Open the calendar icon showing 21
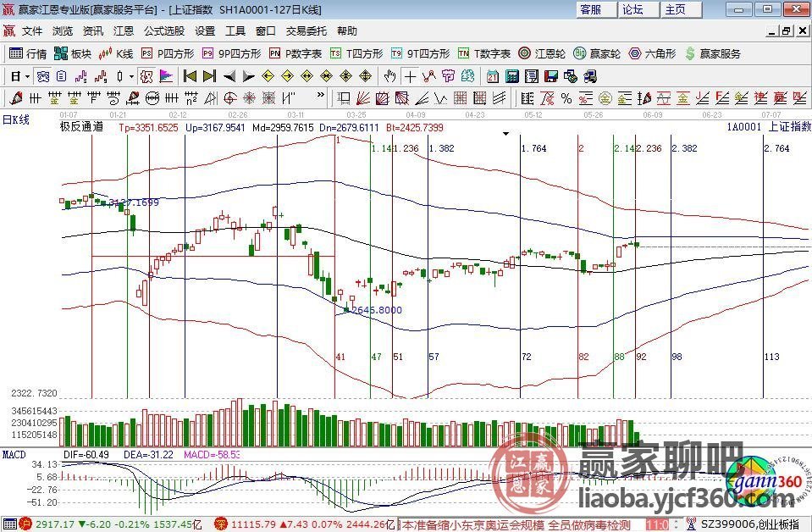Screen dimensions: 812x532 point(492,77)
